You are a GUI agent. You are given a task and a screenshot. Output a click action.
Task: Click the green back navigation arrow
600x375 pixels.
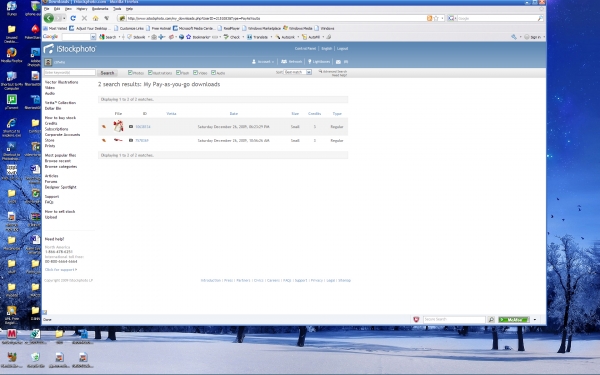click(49, 18)
